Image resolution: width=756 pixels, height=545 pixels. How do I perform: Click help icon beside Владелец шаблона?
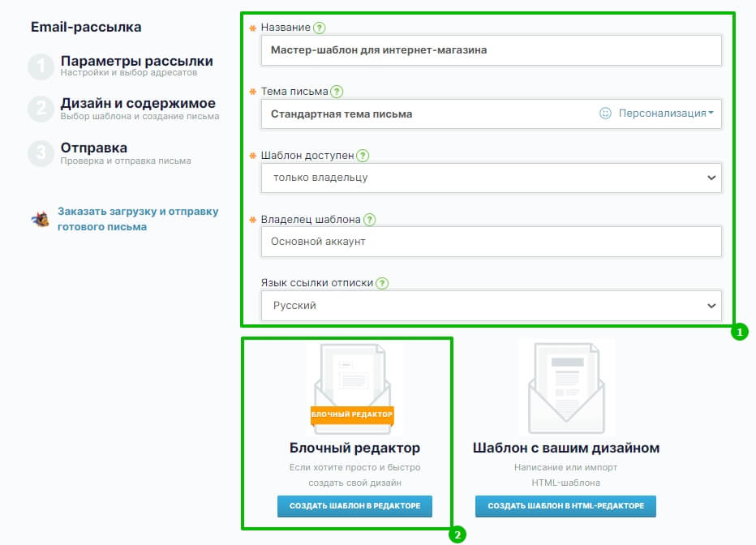click(369, 220)
